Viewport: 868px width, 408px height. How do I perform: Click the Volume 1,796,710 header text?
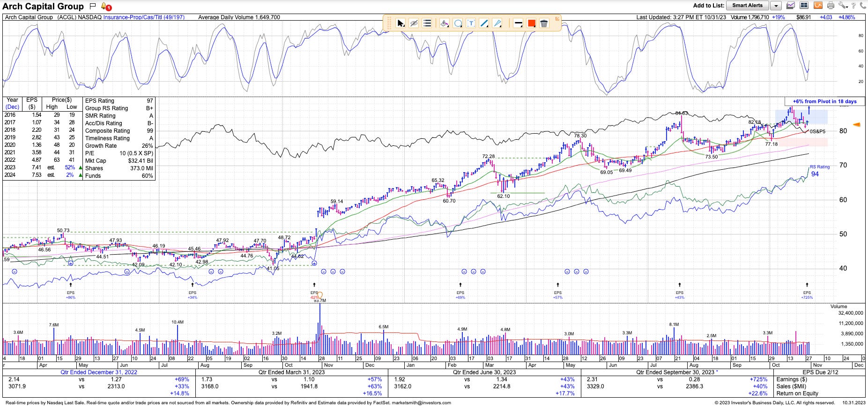tap(749, 17)
